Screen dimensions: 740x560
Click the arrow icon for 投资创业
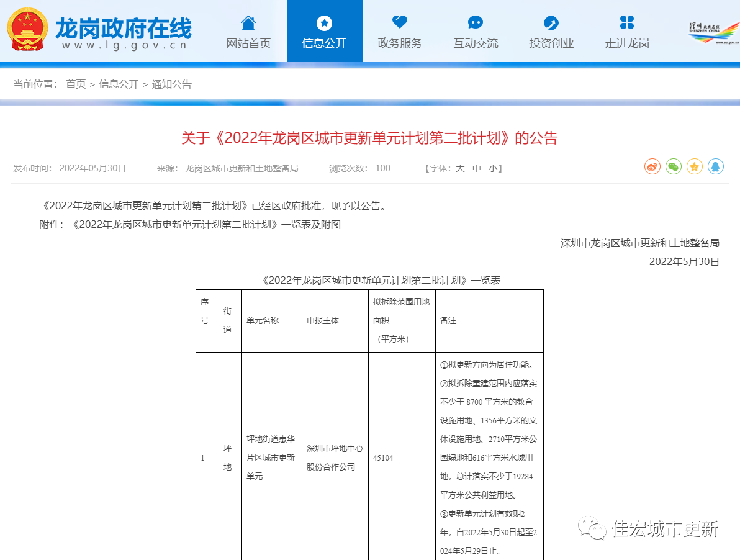(551, 23)
